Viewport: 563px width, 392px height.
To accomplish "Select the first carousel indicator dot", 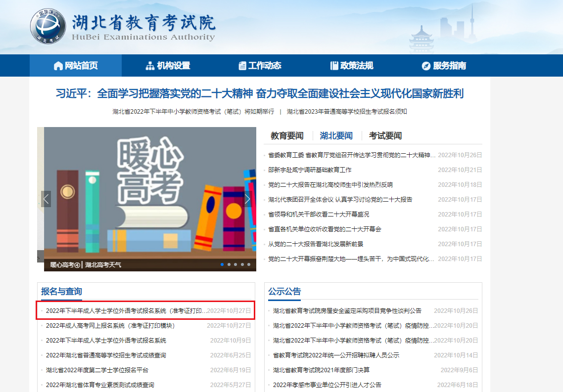I will coord(222,264).
